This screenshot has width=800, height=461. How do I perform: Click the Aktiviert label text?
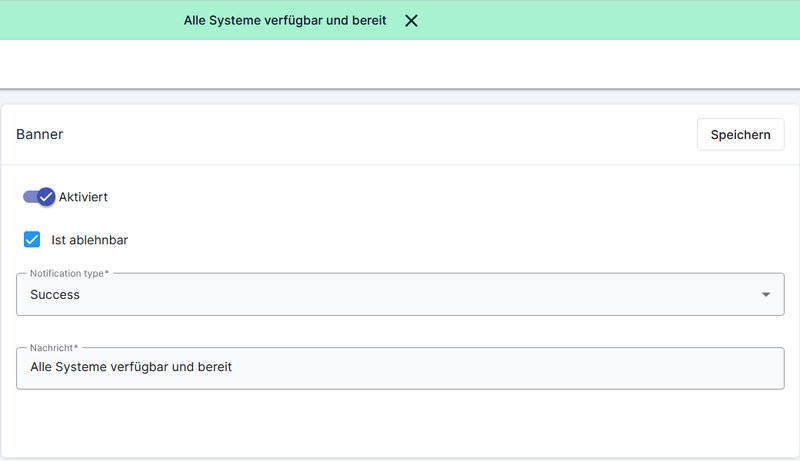click(x=83, y=197)
